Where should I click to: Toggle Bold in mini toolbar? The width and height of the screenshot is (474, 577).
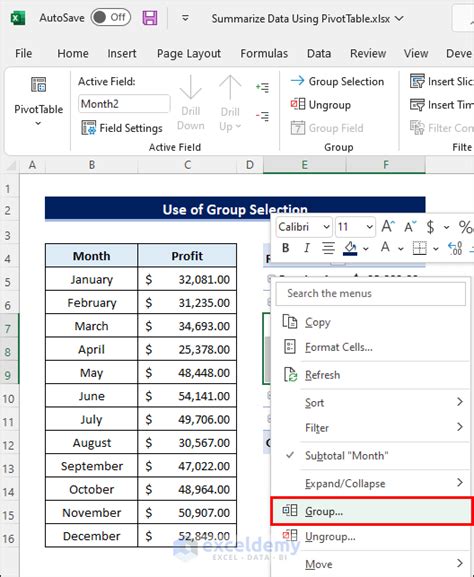(286, 248)
